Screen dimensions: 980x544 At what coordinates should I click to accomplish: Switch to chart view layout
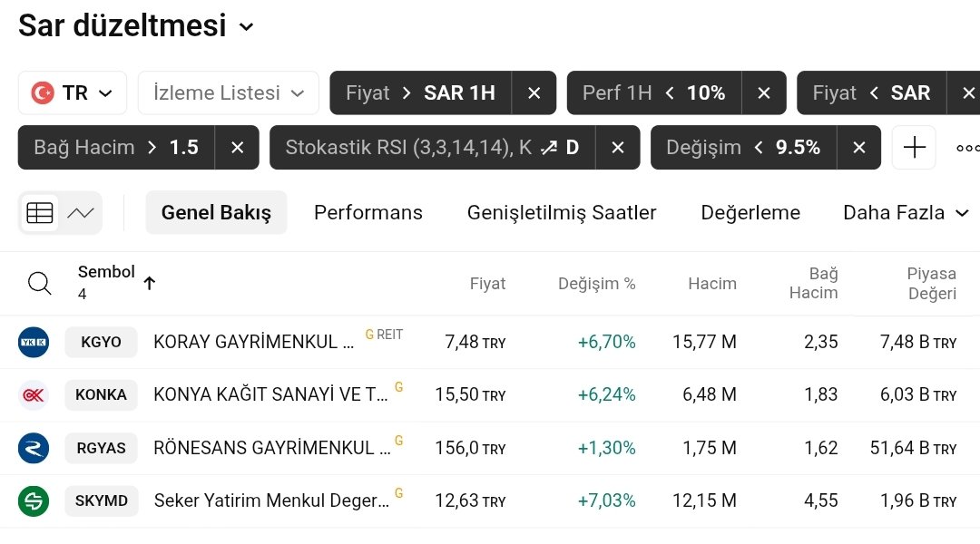(81, 213)
